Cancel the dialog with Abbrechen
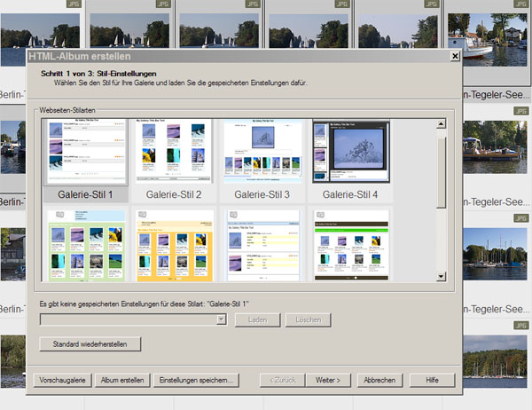Image resolution: width=532 pixels, height=410 pixels. 379,380
